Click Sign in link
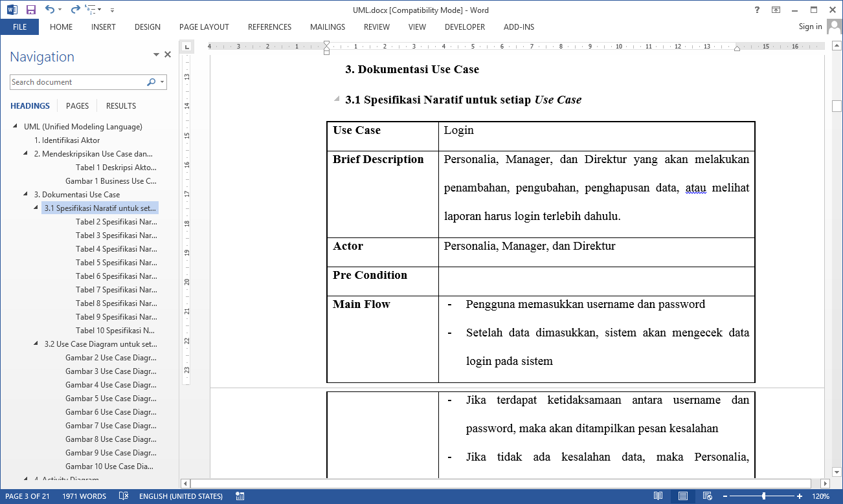 pos(810,27)
